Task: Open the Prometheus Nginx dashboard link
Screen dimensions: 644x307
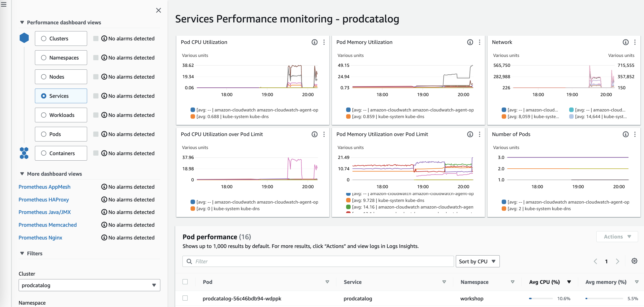Action: coord(40,238)
